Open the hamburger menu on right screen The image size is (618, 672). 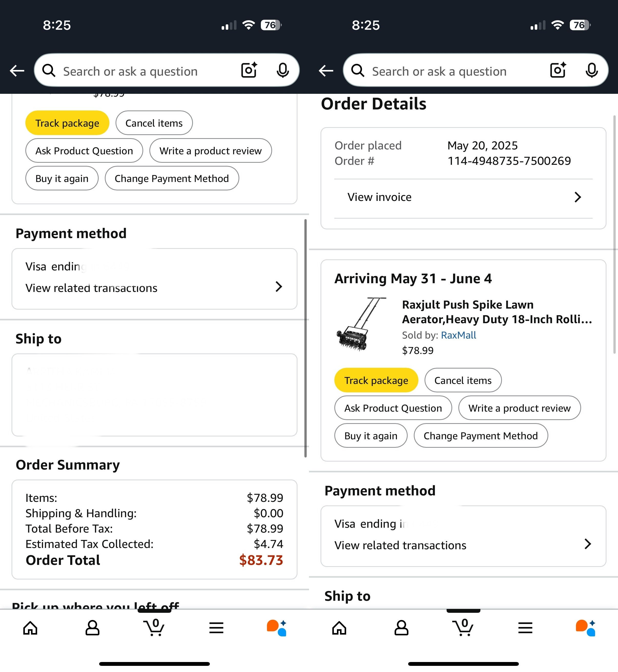(525, 627)
